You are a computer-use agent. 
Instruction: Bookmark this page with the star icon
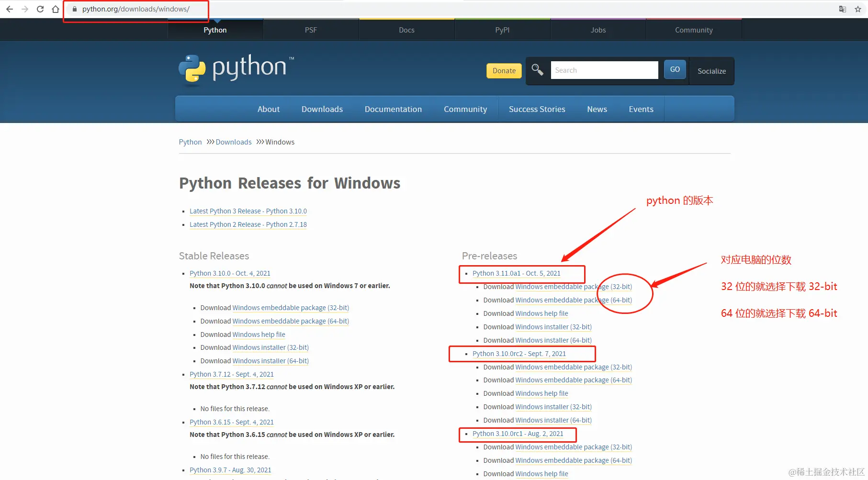pos(858,9)
